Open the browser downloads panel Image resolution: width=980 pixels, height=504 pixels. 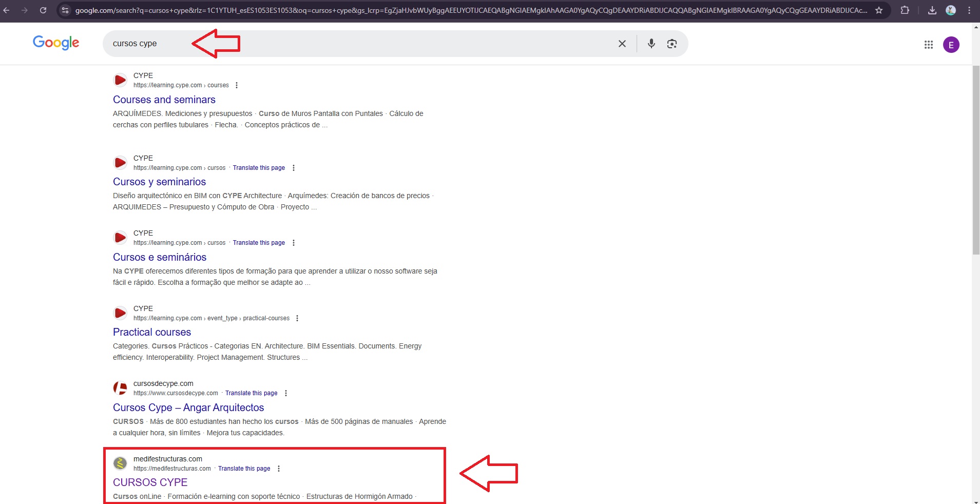click(932, 10)
